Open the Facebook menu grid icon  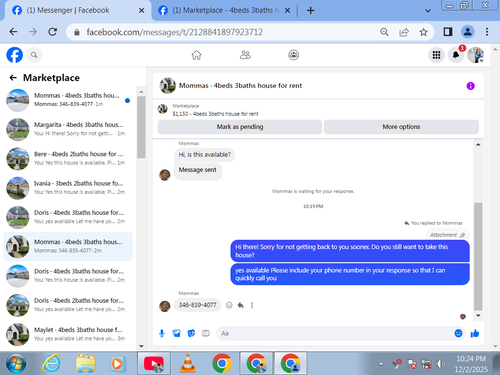[x=436, y=55]
